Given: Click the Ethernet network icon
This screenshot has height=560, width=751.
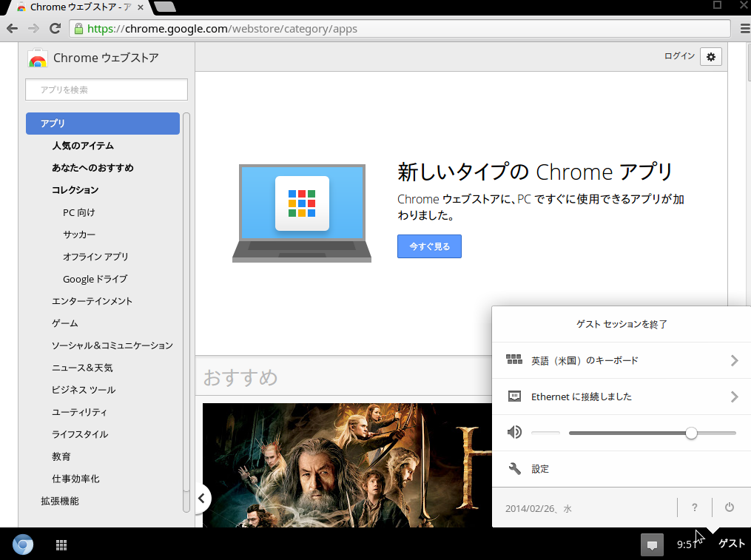Looking at the screenshot, I should click(x=514, y=397).
